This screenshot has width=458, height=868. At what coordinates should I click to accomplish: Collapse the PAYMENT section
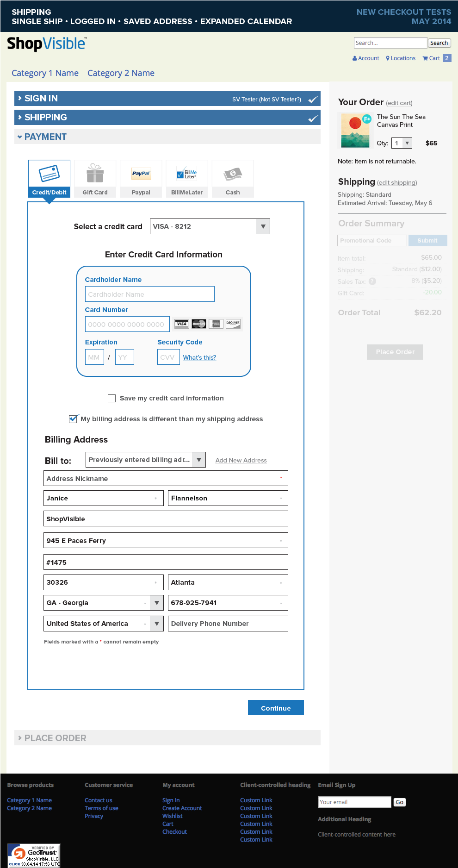[x=167, y=137]
